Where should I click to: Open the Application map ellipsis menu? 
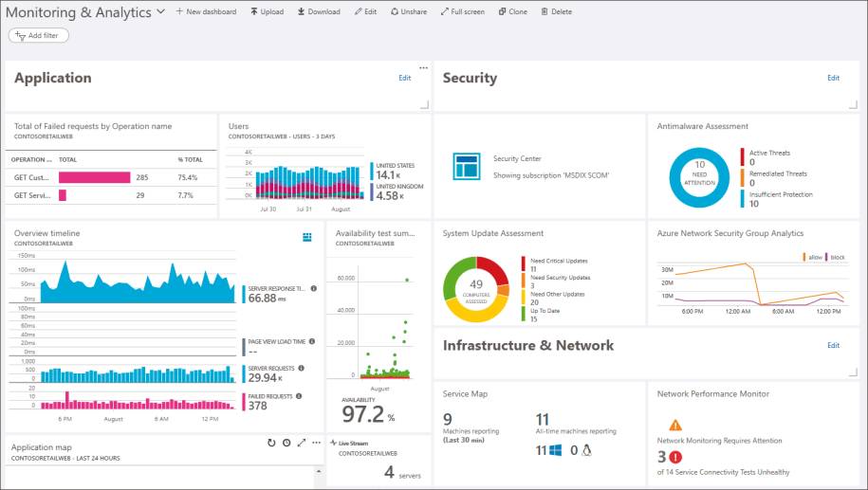(x=316, y=443)
